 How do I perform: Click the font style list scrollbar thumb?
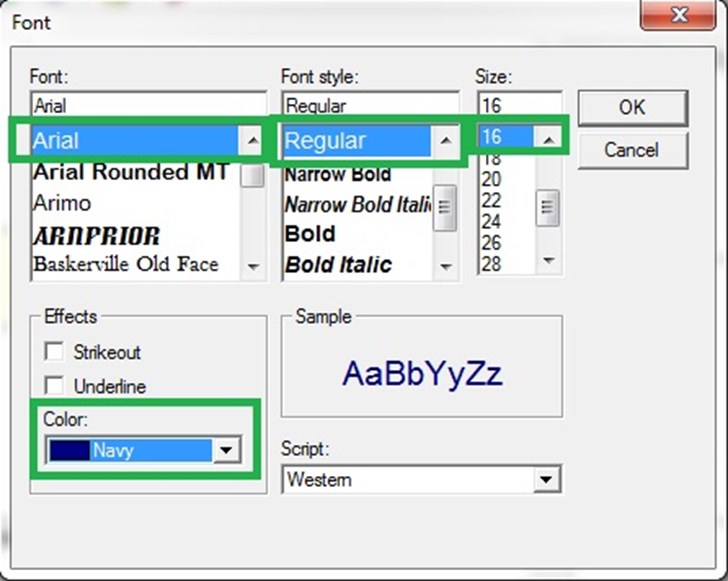[x=445, y=208]
